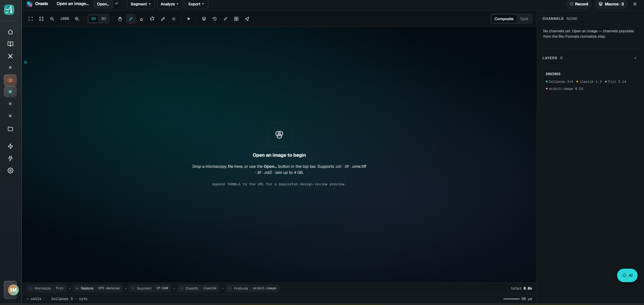Click the paper-plane send icon
This screenshot has width=644, height=305.
[247, 19]
